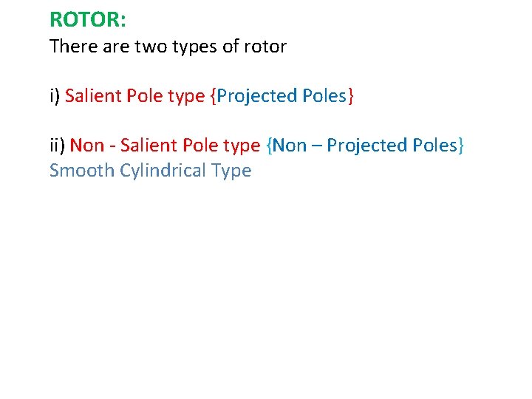Screen dimensions: 532x399
Task: Select the "i)" list marker
Action: point(55,96)
